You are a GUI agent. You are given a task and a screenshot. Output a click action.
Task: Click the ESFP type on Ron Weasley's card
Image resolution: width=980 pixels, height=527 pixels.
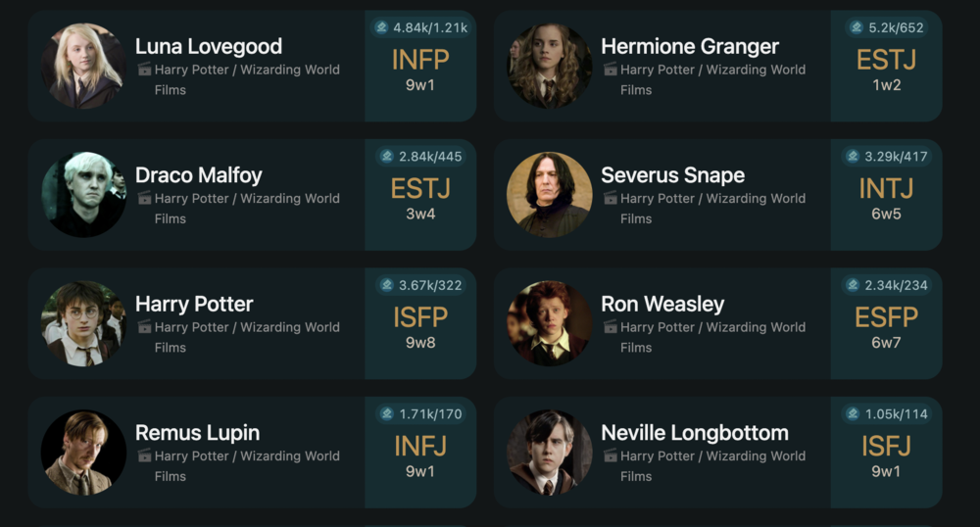[886, 317]
